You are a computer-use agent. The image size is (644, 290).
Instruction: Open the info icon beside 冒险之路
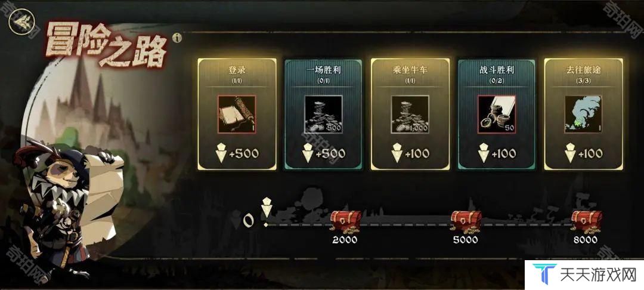click(177, 38)
